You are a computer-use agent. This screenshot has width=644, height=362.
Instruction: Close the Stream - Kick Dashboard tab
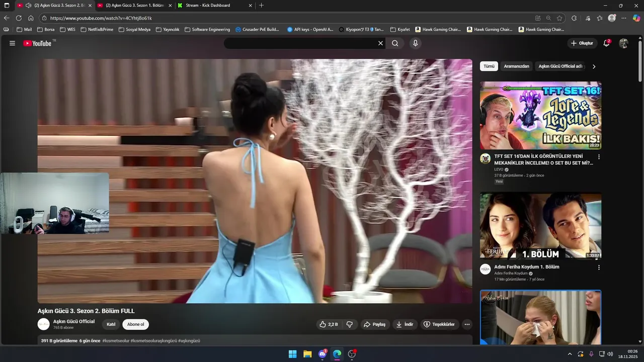[250, 6]
